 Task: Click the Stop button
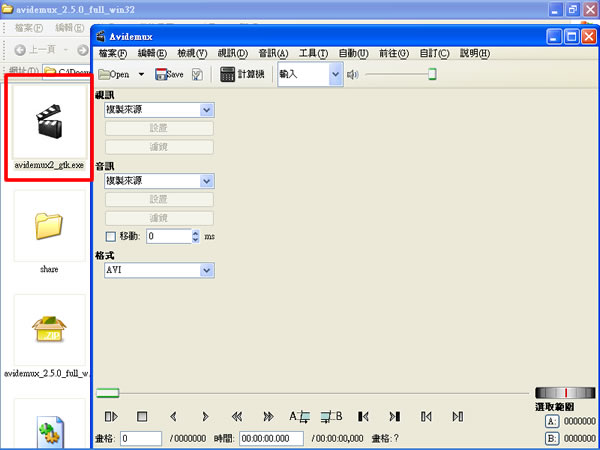pos(142,416)
